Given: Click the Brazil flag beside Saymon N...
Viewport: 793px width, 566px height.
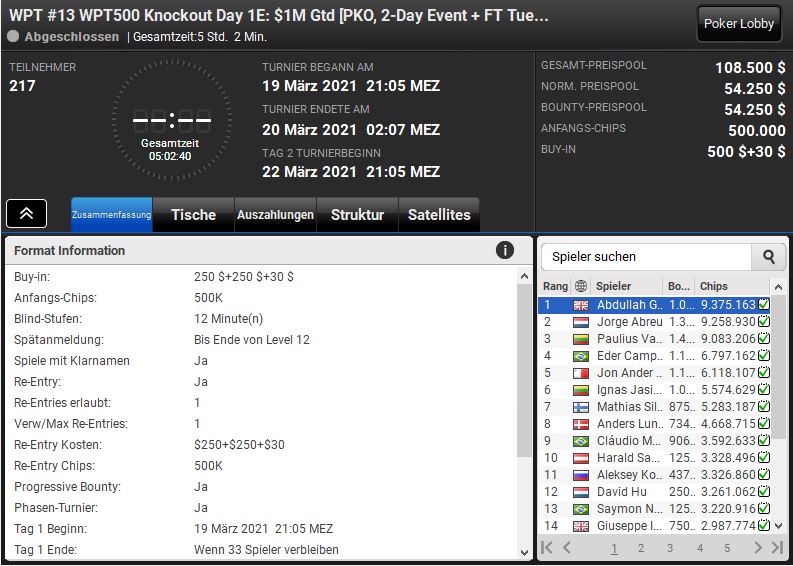Looking at the screenshot, I should [x=581, y=509].
